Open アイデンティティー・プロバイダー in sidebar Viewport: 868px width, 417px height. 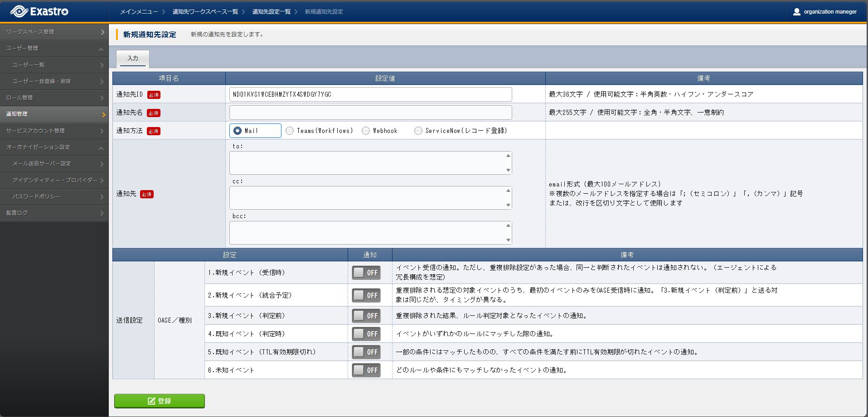(x=54, y=180)
